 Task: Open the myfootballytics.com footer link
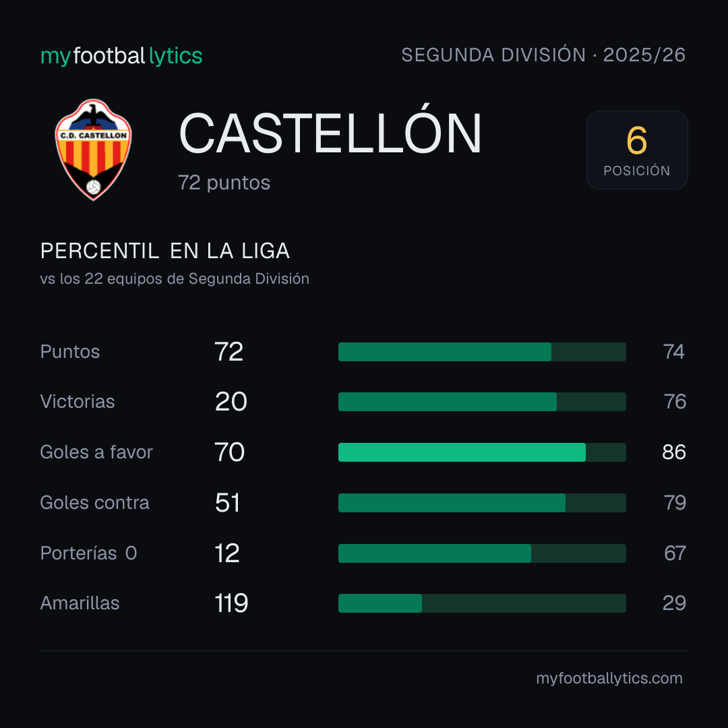point(609,678)
